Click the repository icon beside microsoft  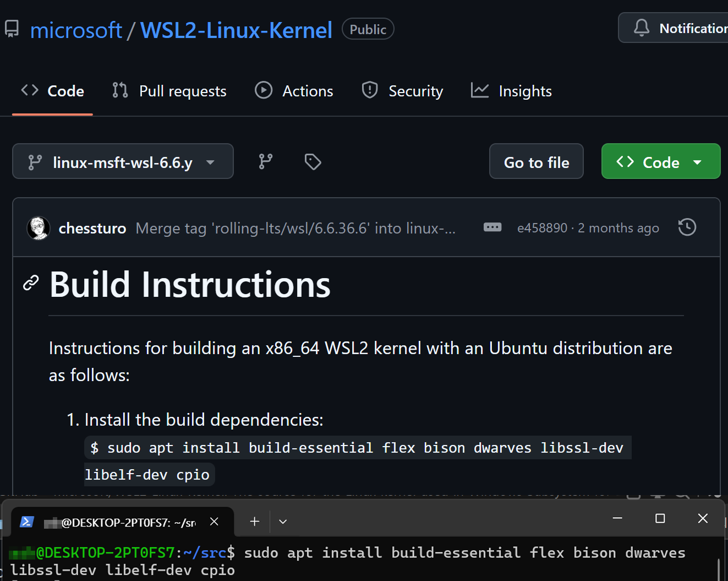[x=12, y=29]
